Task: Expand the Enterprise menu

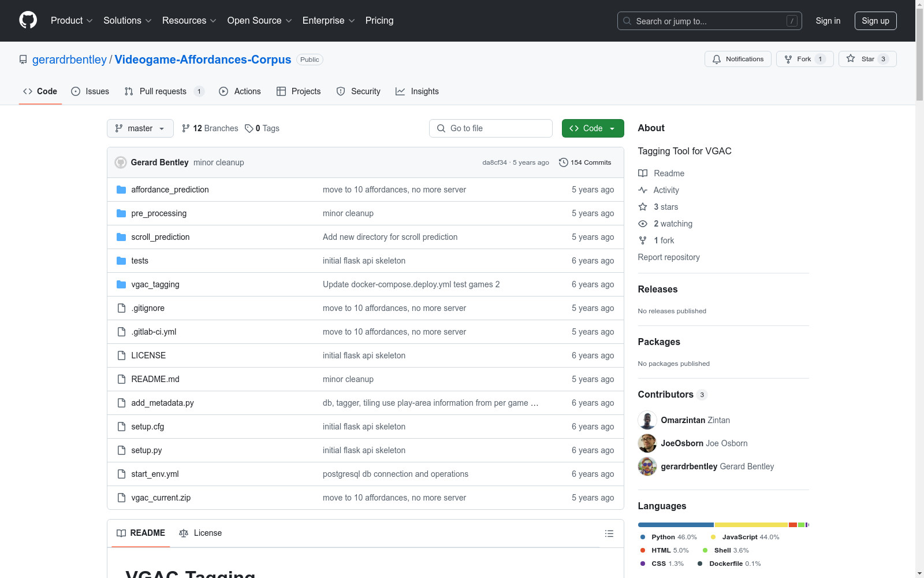Action: coord(329,21)
